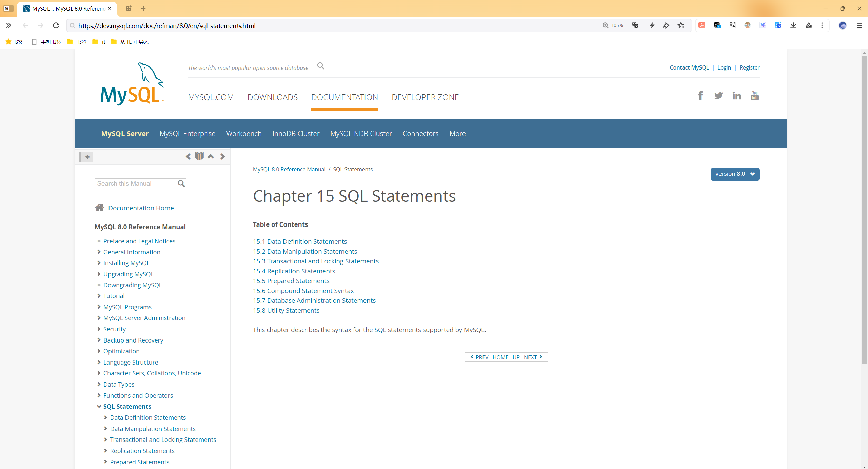This screenshot has width=868, height=469.
Task: Open MySQL Facebook page icon
Action: click(x=701, y=95)
